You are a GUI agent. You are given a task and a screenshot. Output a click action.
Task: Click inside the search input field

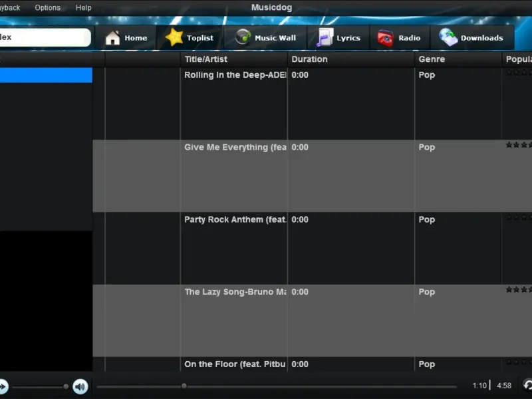coord(45,37)
